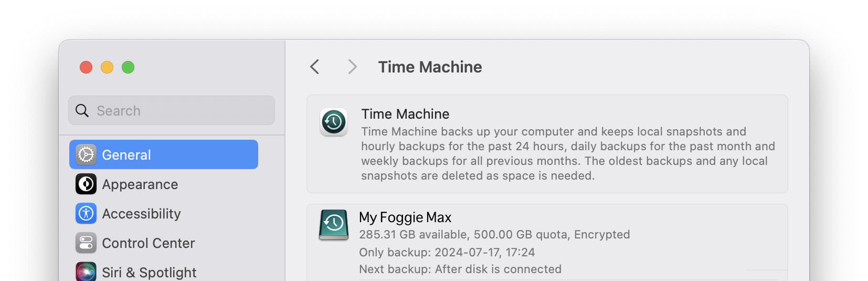Go back using the left chevron

click(x=315, y=67)
